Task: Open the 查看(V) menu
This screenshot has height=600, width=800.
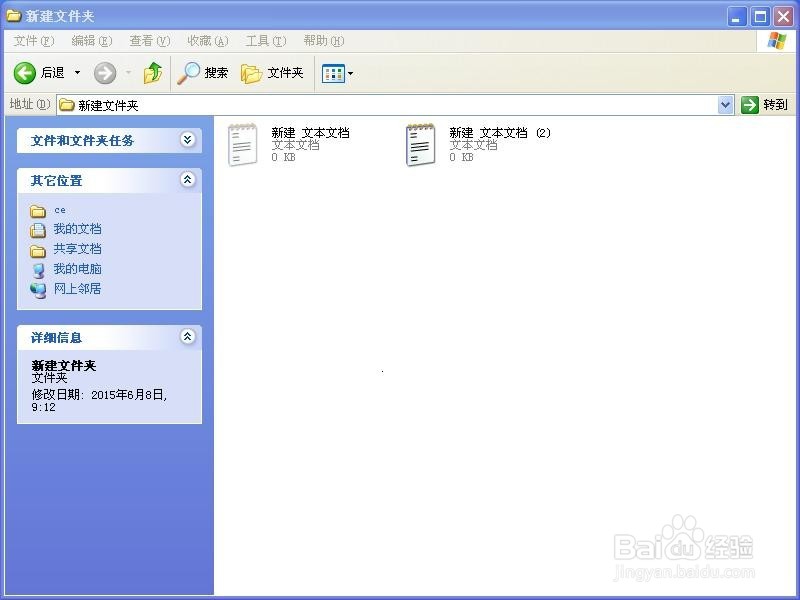Action: click(149, 41)
